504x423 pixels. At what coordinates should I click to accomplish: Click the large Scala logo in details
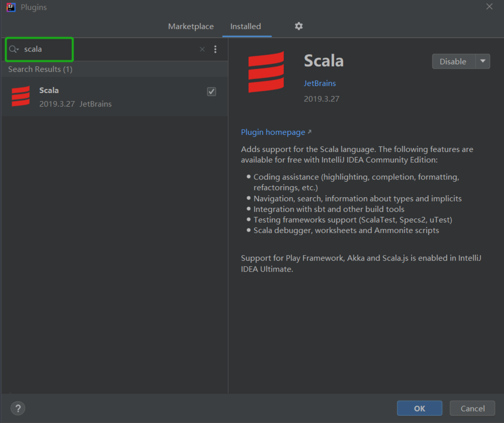(266, 72)
